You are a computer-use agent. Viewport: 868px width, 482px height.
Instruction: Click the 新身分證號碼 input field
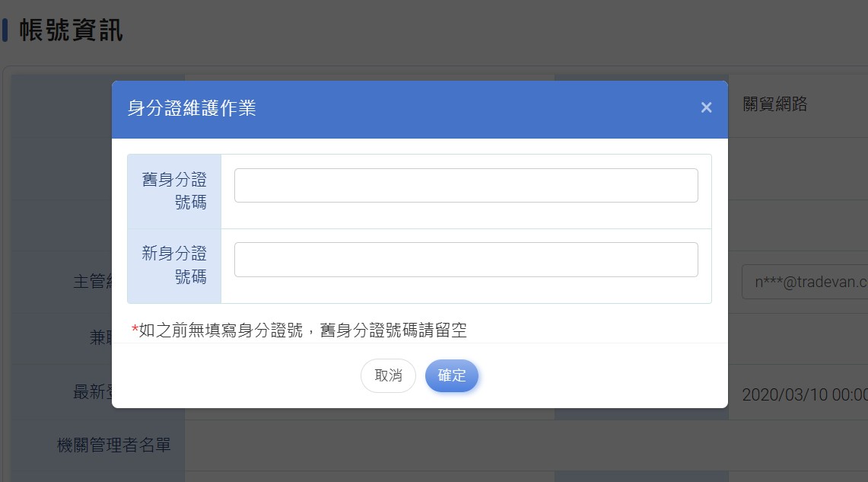tap(466, 260)
